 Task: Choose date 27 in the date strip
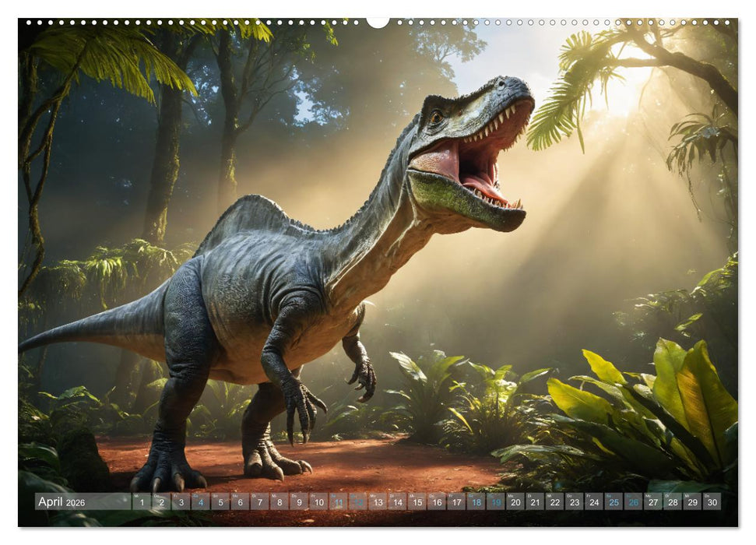(x=653, y=502)
